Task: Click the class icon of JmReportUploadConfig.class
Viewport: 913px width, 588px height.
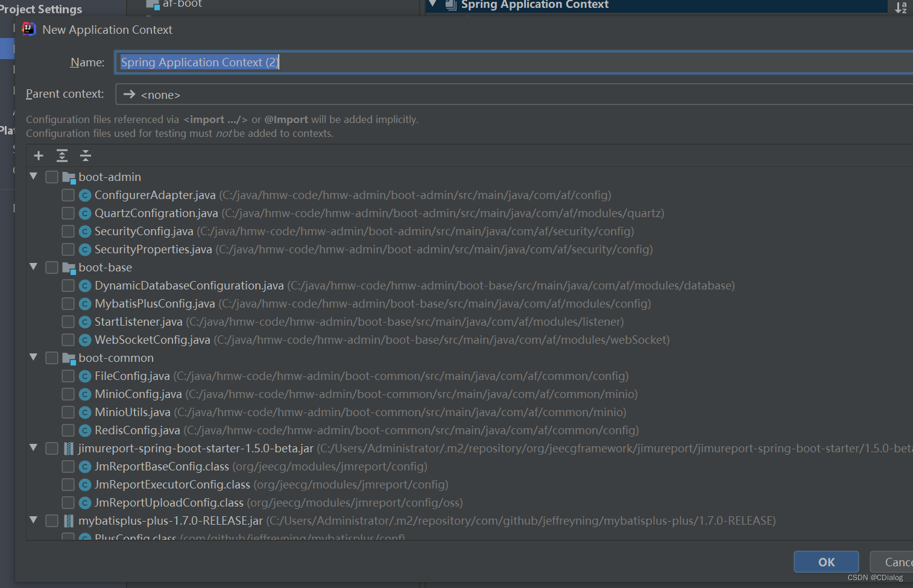Action: [85, 503]
